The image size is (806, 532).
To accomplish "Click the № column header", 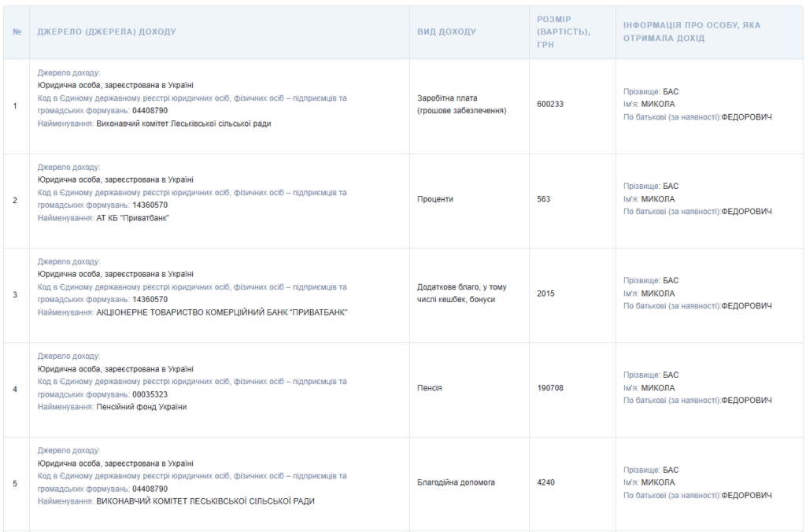I will point(17,31).
